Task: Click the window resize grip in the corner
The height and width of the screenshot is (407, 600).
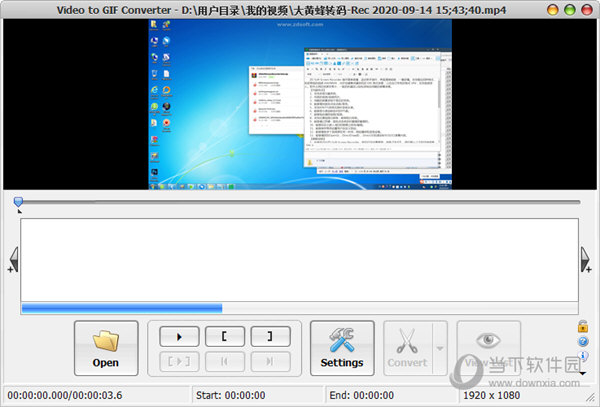Action: click(592, 399)
